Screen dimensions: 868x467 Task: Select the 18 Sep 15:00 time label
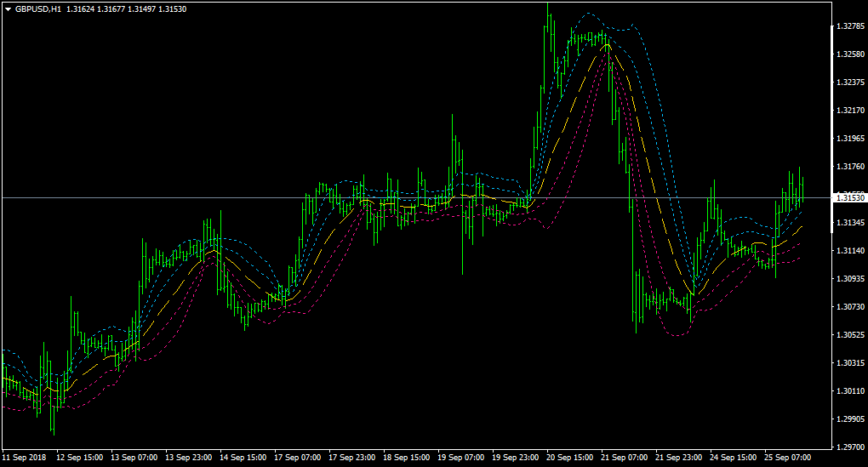pyautogui.click(x=406, y=458)
